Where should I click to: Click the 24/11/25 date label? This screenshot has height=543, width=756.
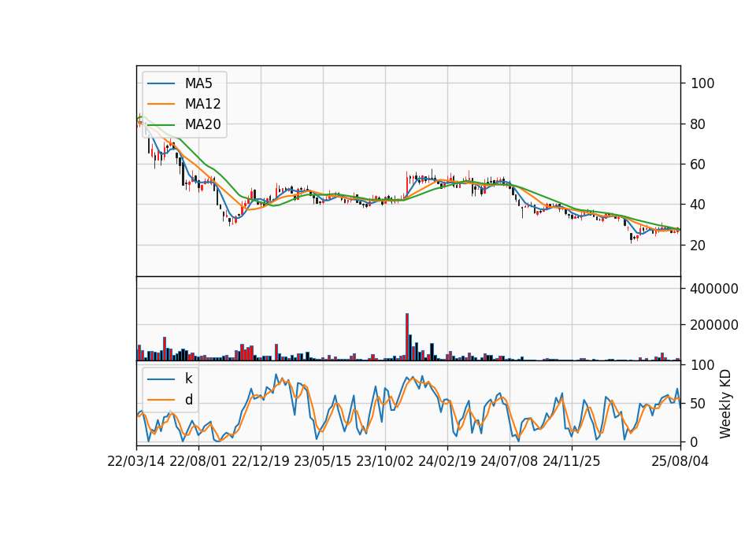572,461
